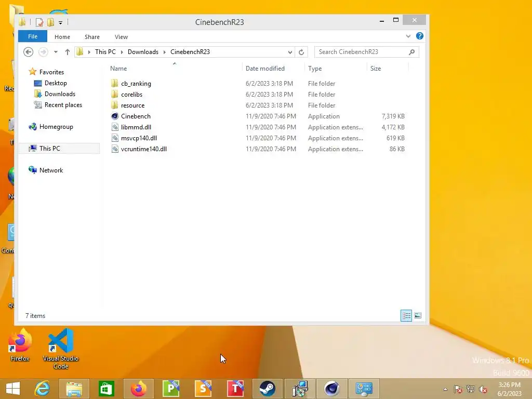Open Visual Studio Code desktop shortcut
This screenshot has width=532, height=399.
click(61, 349)
